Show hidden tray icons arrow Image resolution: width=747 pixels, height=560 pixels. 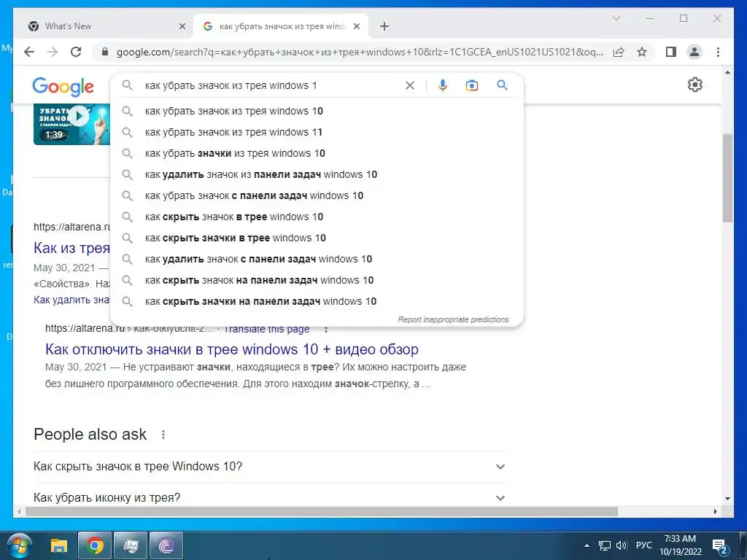(587, 545)
